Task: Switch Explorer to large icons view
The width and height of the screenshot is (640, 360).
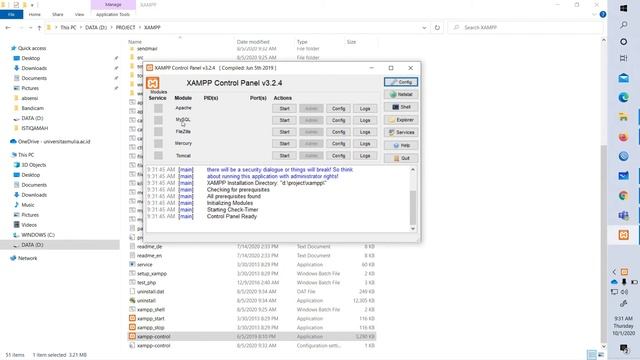Action: click(600, 355)
